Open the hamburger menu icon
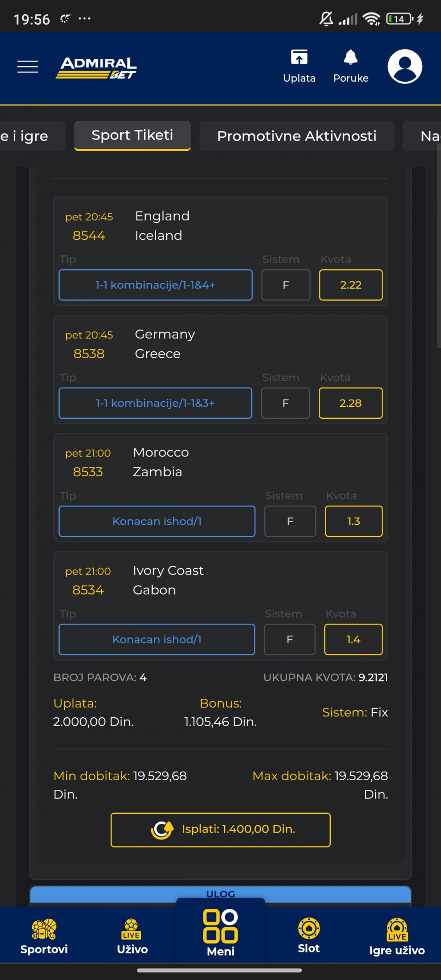 tap(28, 67)
